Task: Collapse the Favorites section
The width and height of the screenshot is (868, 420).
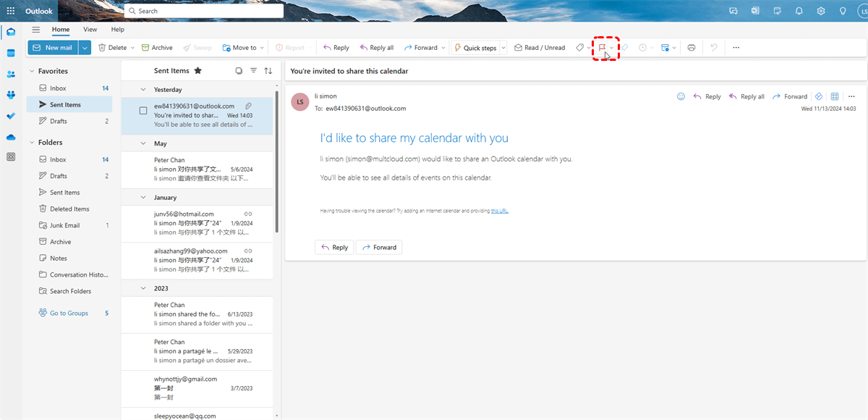Action: [x=31, y=71]
